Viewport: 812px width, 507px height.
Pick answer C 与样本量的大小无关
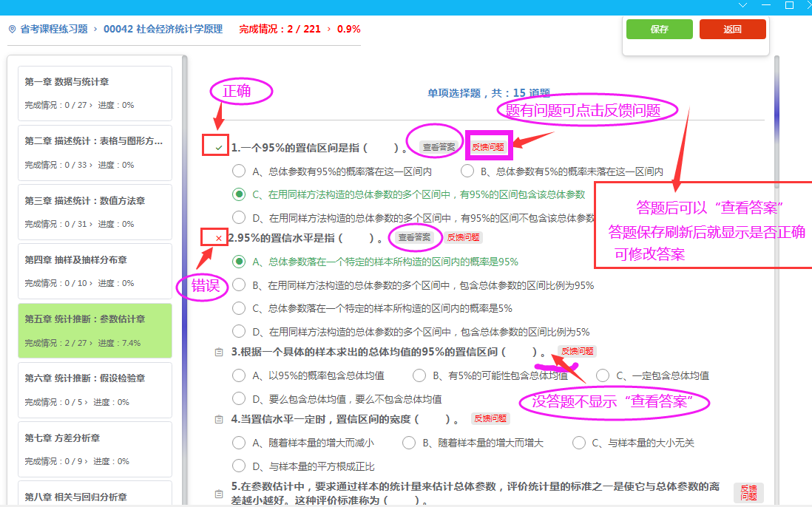coord(578,443)
